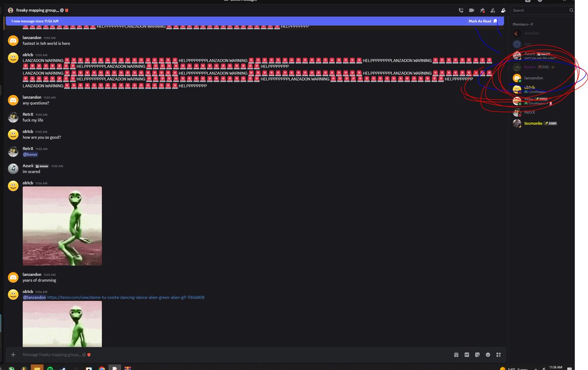588x370 pixels.
Task: Start a video call in the group
Action: (471, 10)
